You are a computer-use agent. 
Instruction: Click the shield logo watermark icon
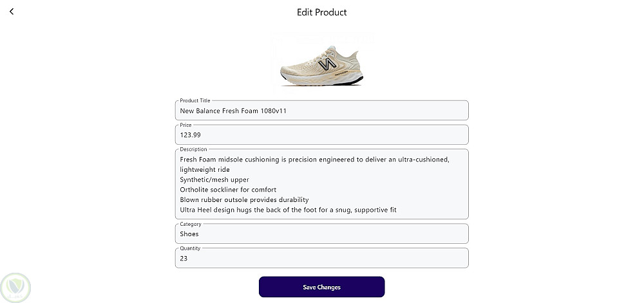15,287
